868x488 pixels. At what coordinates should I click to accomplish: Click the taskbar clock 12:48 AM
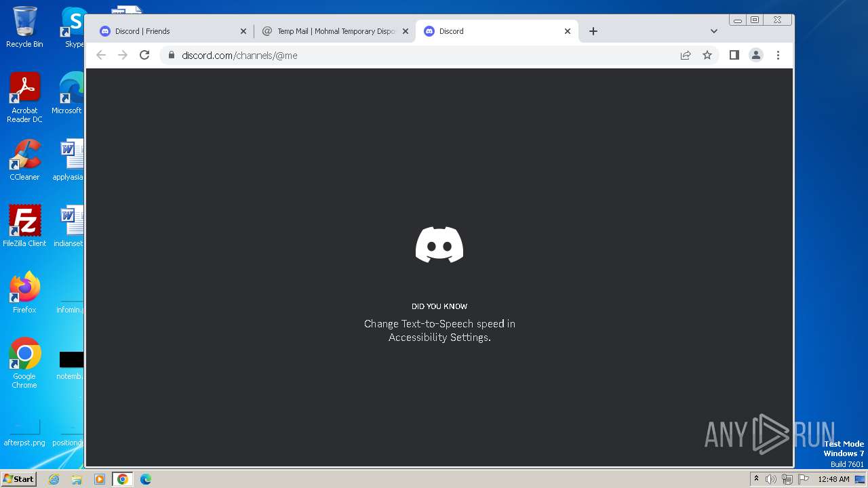pos(833,479)
